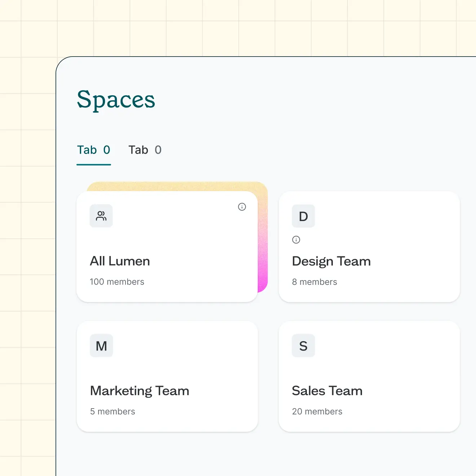The image size is (476, 476).
Task: Click the "20 members" text
Action: tap(317, 411)
